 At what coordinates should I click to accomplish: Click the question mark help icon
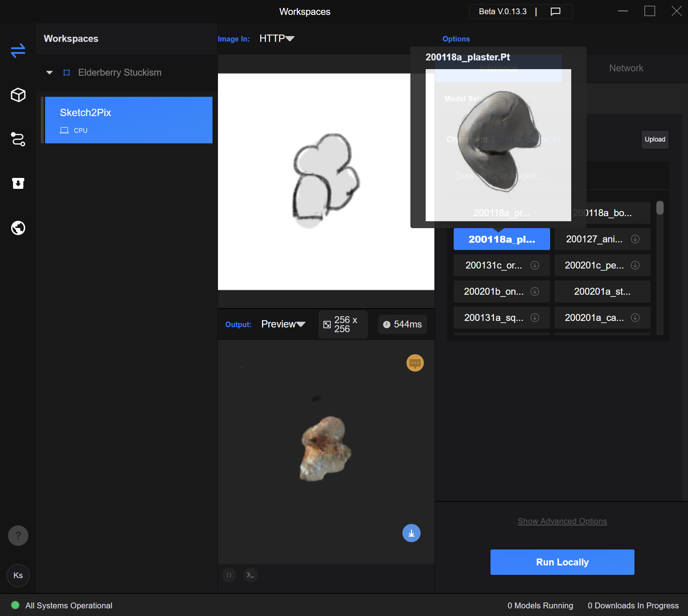click(18, 536)
